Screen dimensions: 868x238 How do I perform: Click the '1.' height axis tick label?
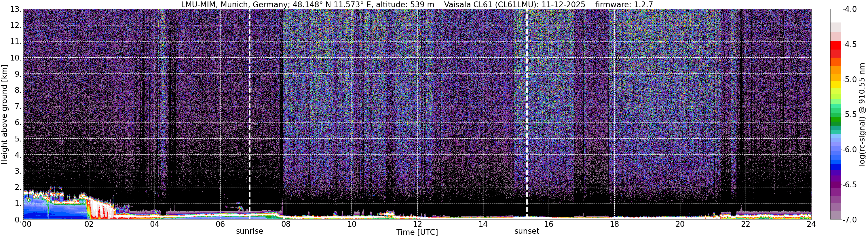[18, 203]
